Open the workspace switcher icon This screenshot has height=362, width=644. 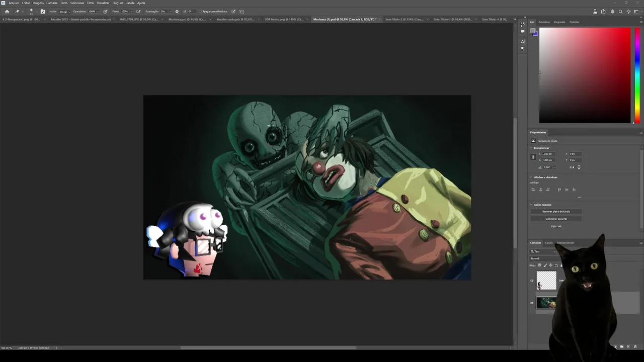[x=636, y=11]
